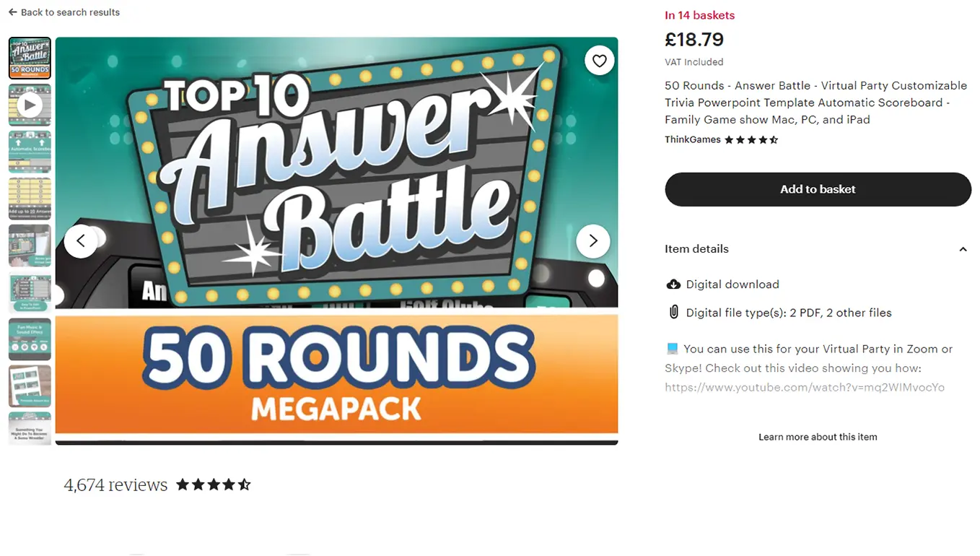The height and width of the screenshot is (556, 980).
Task: Select the Add up to 10 Answers thumbnail
Action: click(30, 199)
